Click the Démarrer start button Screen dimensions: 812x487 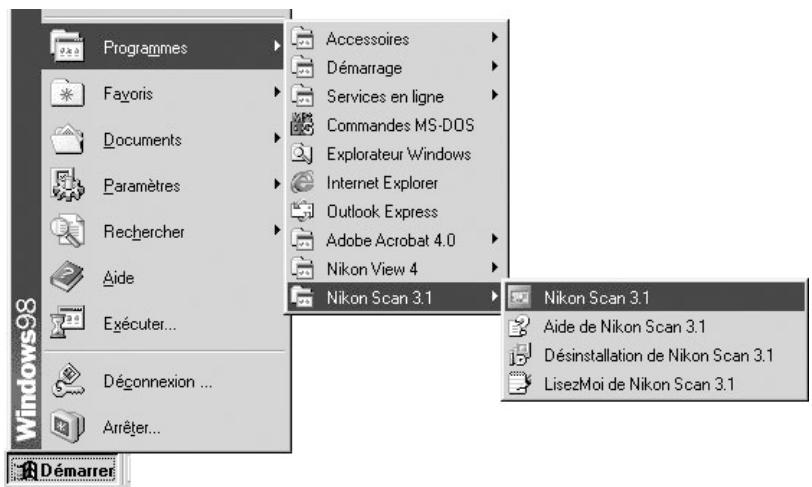click(x=63, y=470)
